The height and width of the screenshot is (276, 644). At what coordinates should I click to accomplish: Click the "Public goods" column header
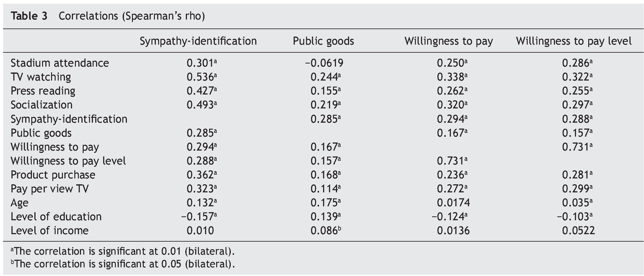coord(323,41)
